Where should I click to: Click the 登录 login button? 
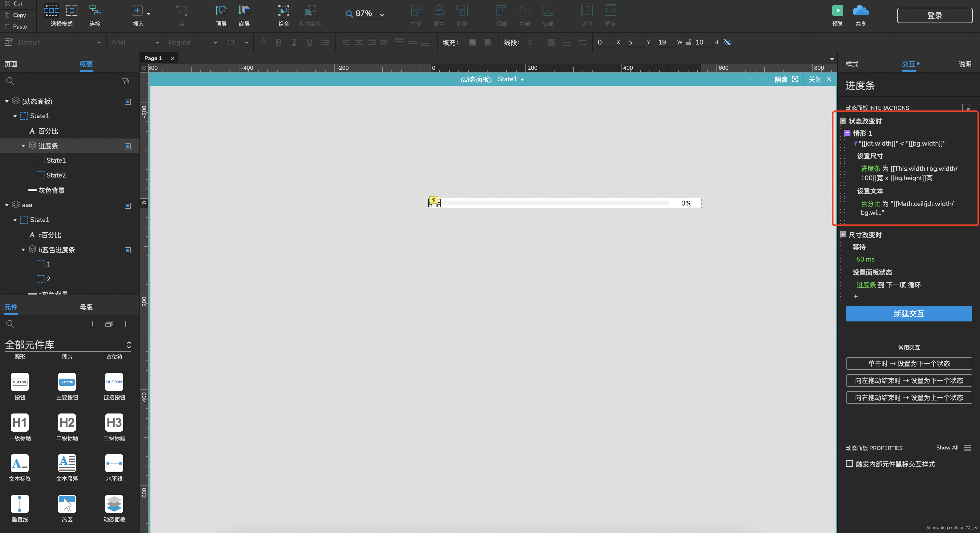click(934, 15)
